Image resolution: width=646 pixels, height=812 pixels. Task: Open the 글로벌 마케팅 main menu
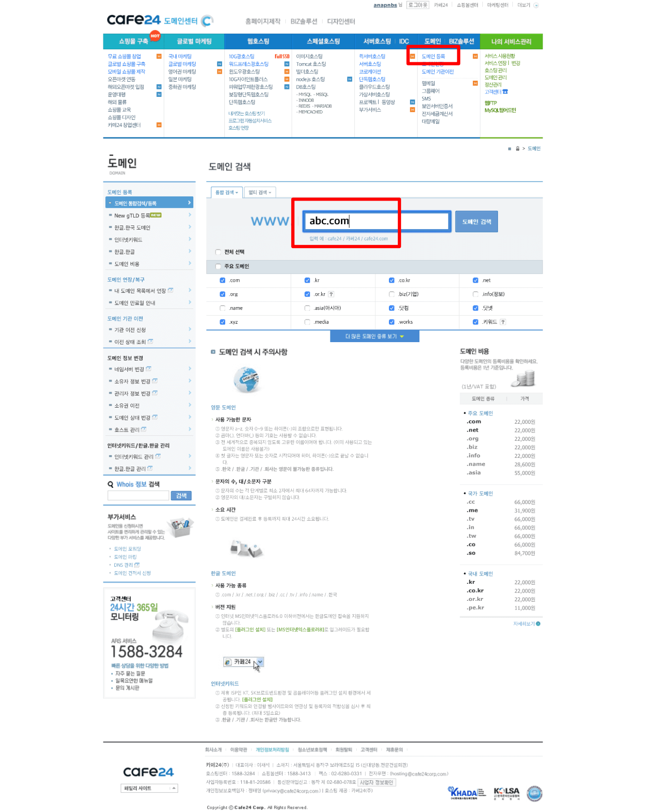click(x=194, y=41)
